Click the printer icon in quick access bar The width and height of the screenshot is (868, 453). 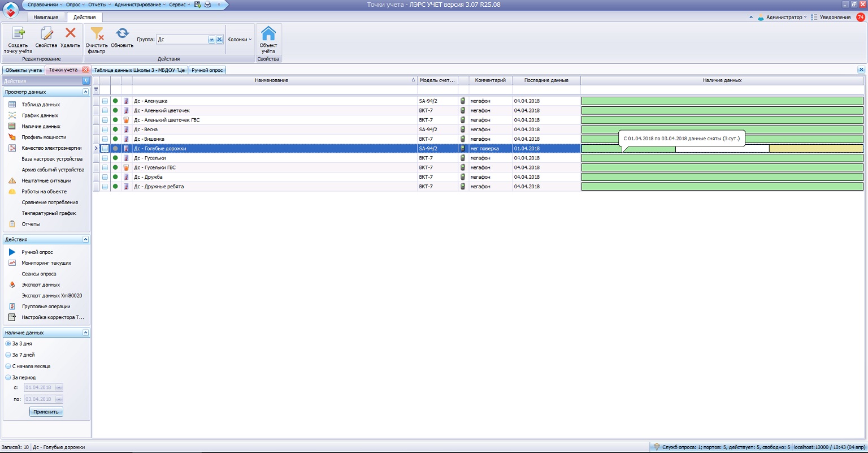(207, 5)
